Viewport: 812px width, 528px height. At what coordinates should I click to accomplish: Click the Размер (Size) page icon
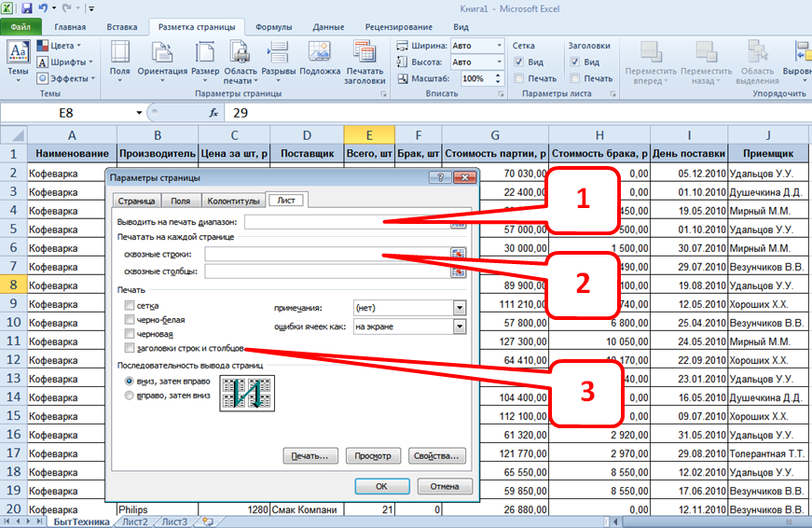click(x=206, y=54)
